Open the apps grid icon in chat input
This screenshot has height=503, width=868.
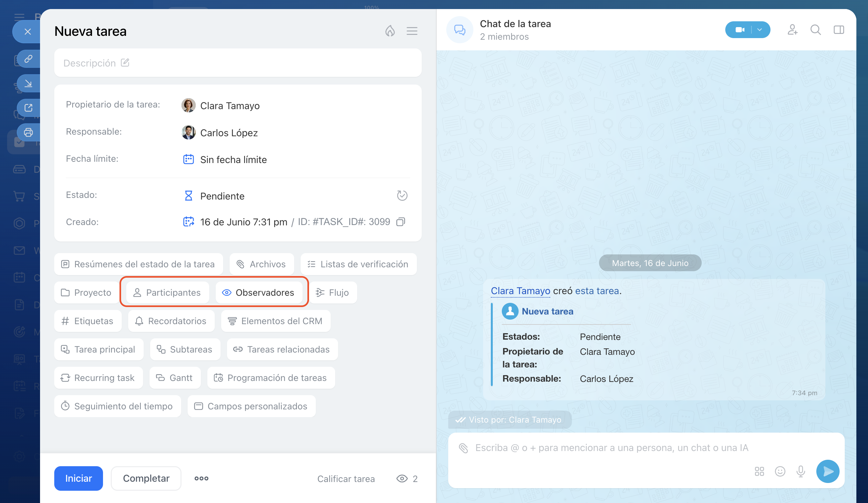[x=759, y=471]
